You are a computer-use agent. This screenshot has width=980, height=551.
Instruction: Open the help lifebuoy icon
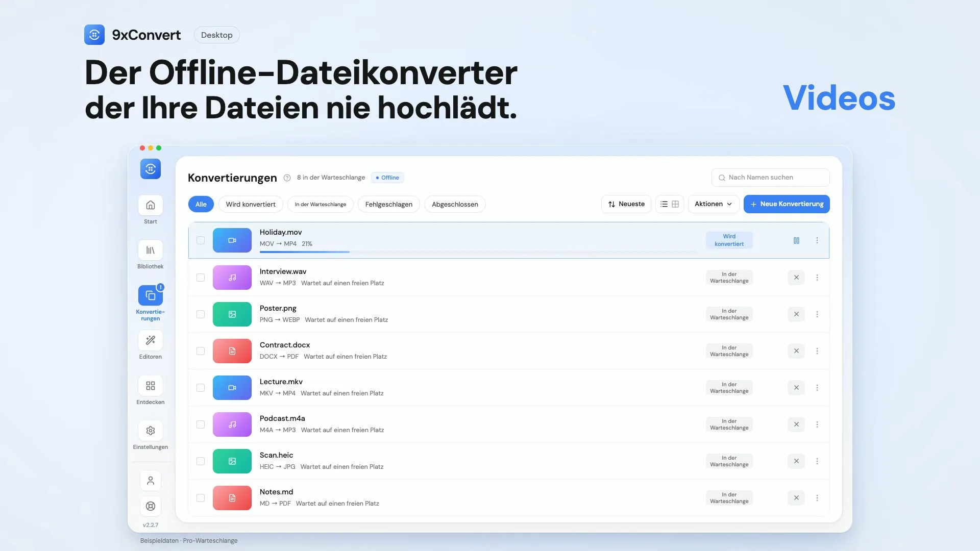click(x=150, y=506)
